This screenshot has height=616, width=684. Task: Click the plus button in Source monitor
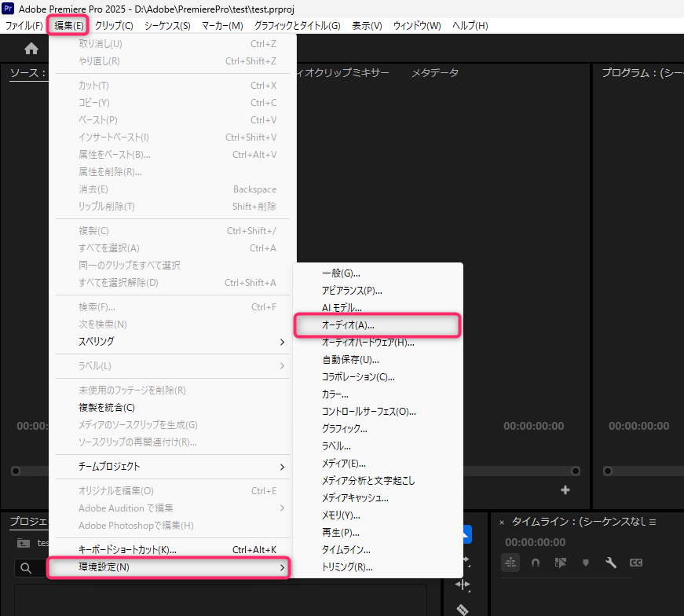565,490
